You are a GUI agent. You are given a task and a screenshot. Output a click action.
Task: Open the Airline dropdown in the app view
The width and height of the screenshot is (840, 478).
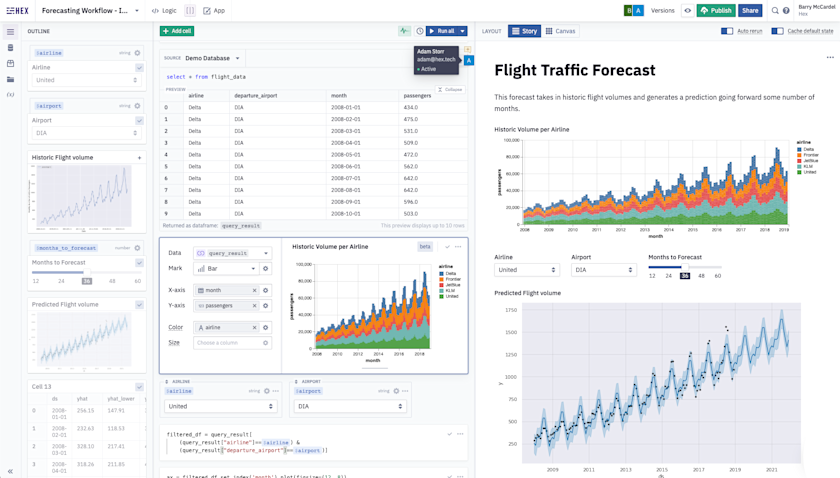527,270
